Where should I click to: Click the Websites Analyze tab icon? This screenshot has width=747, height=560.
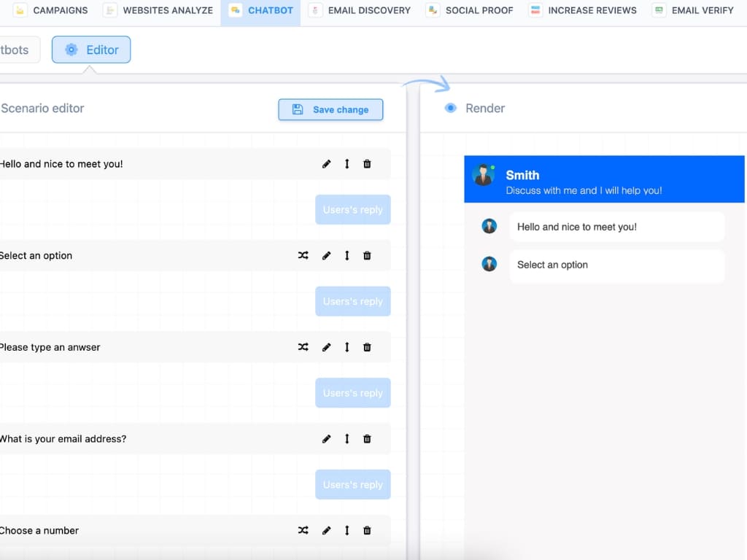110,10
